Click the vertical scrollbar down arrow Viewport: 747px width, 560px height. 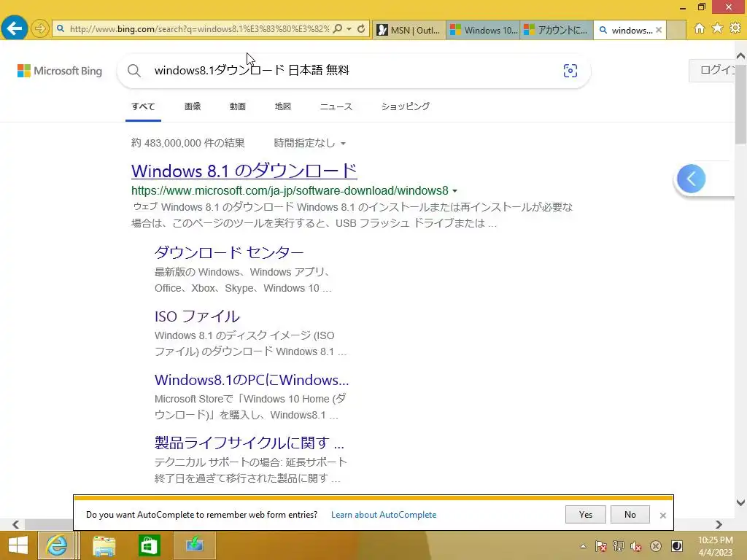pyautogui.click(x=741, y=502)
